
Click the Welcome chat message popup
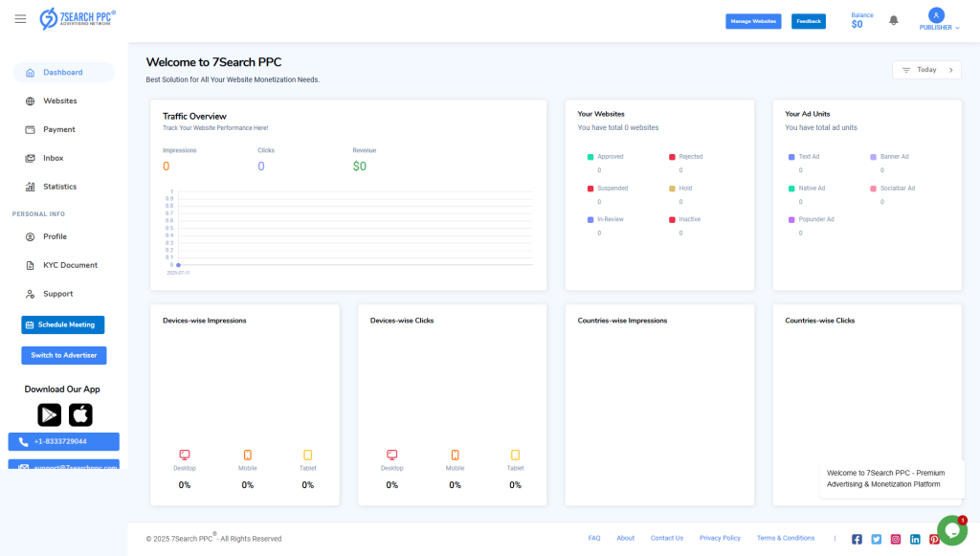click(x=891, y=478)
